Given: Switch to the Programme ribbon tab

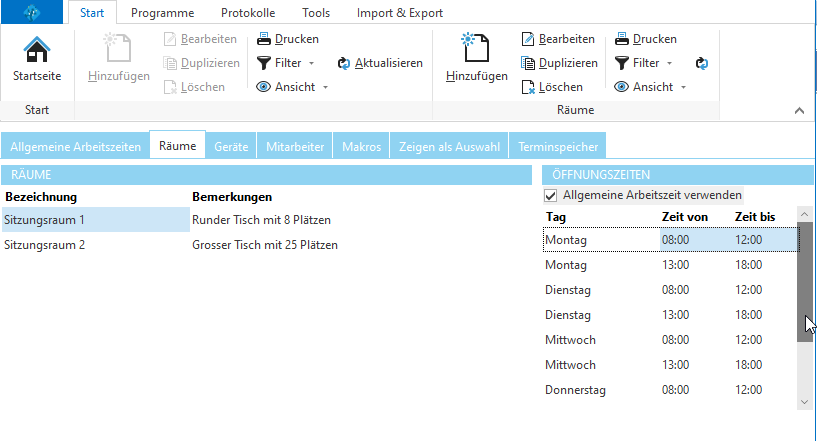Looking at the screenshot, I should click(163, 13).
